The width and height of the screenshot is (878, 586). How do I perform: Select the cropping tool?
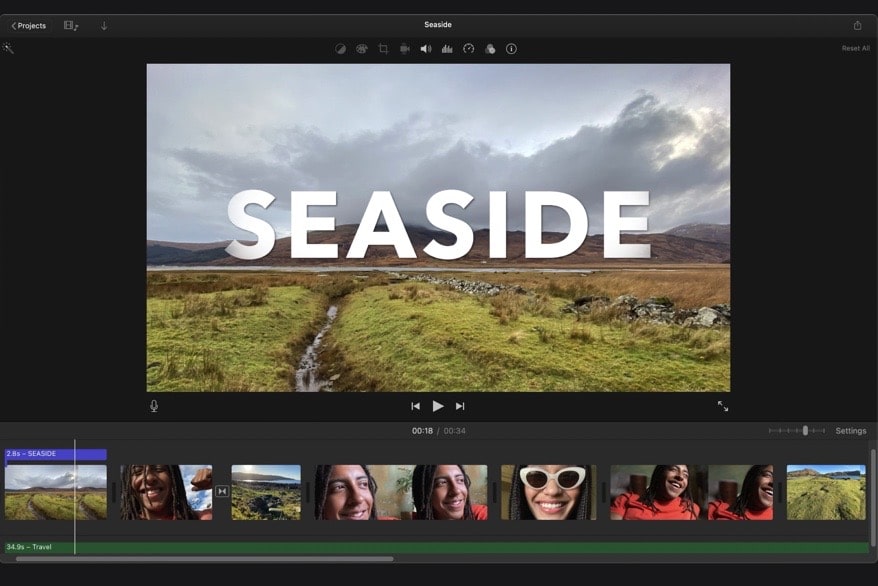coord(383,49)
